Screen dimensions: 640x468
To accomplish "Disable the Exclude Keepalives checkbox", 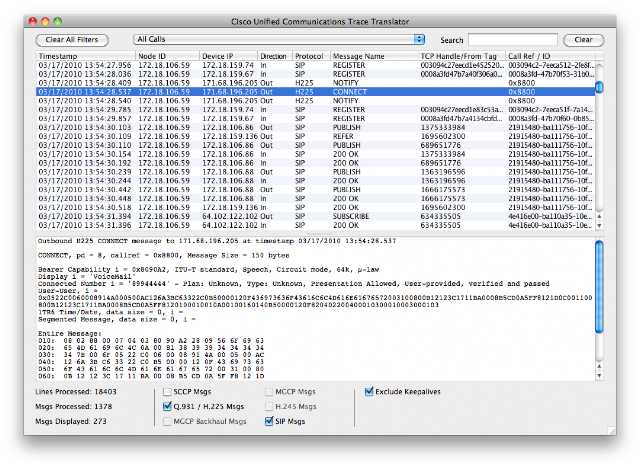I will click(x=369, y=392).
